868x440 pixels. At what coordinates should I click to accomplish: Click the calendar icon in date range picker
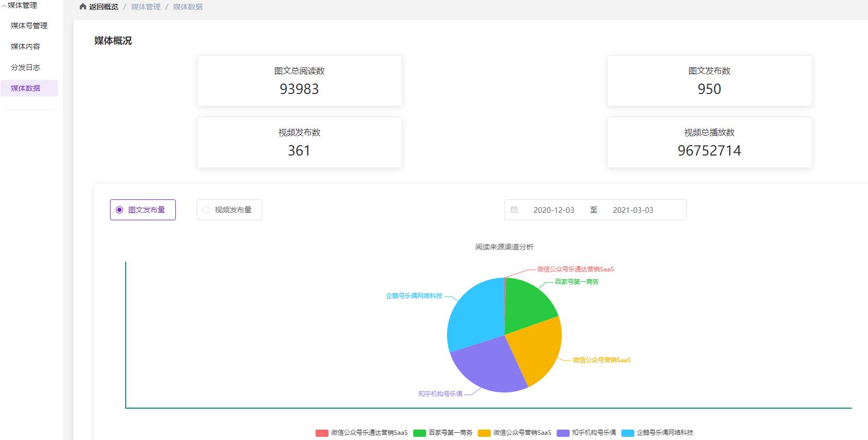[x=514, y=210]
